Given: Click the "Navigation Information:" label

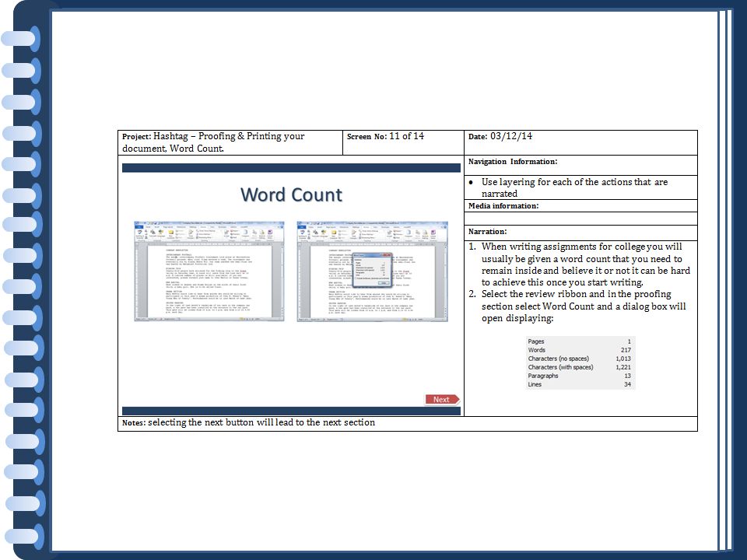Looking at the screenshot, I should [x=513, y=162].
